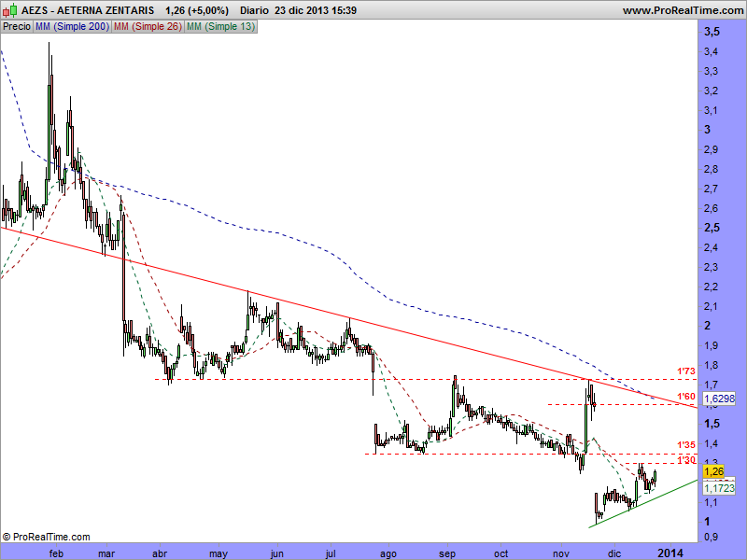The height and width of the screenshot is (560, 747).
Task: Click the 3 price axis label
Action: click(708, 130)
